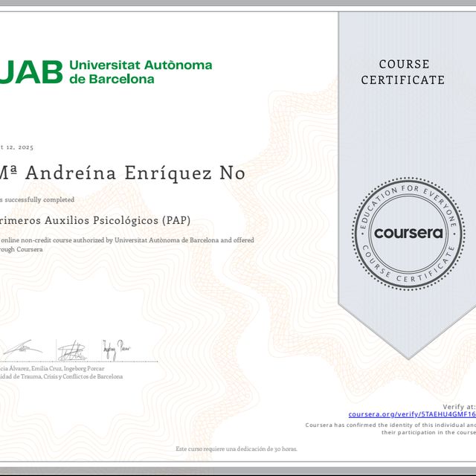The image size is (476, 476).
Task: Click the middle boxed signature
Action: coord(73,350)
